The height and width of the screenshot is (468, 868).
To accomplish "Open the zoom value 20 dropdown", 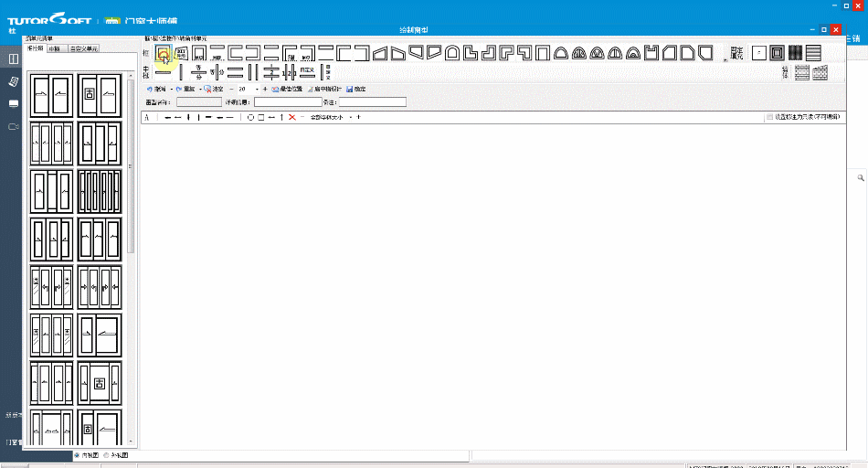I will [x=258, y=90].
